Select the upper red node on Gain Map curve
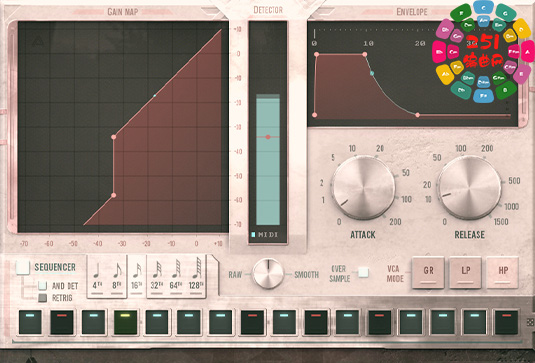 (x=114, y=137)
